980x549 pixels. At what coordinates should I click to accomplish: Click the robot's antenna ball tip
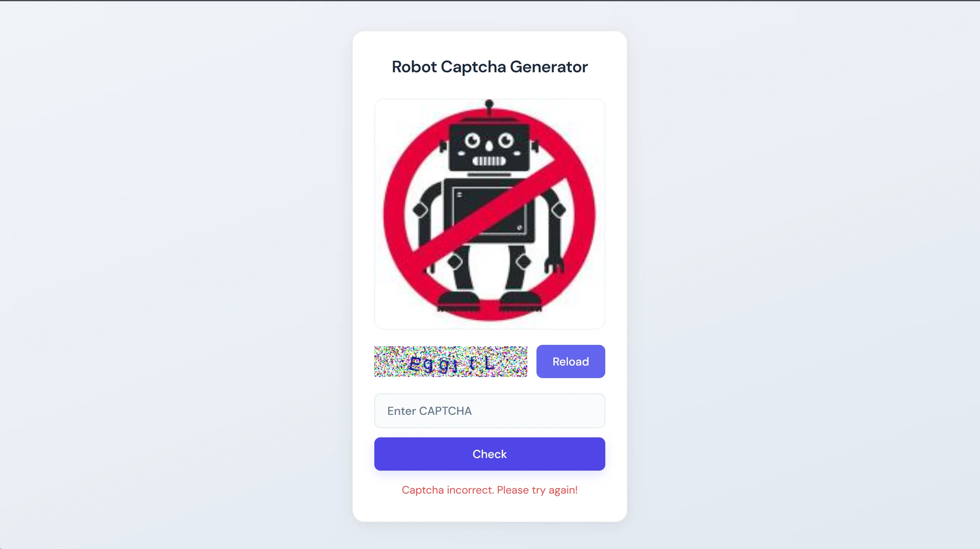point(489,103)
